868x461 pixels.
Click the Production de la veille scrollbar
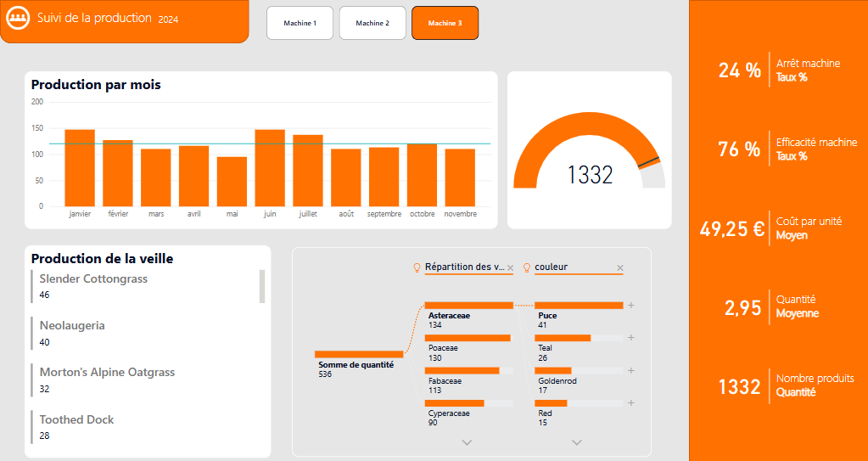(262, 286)
